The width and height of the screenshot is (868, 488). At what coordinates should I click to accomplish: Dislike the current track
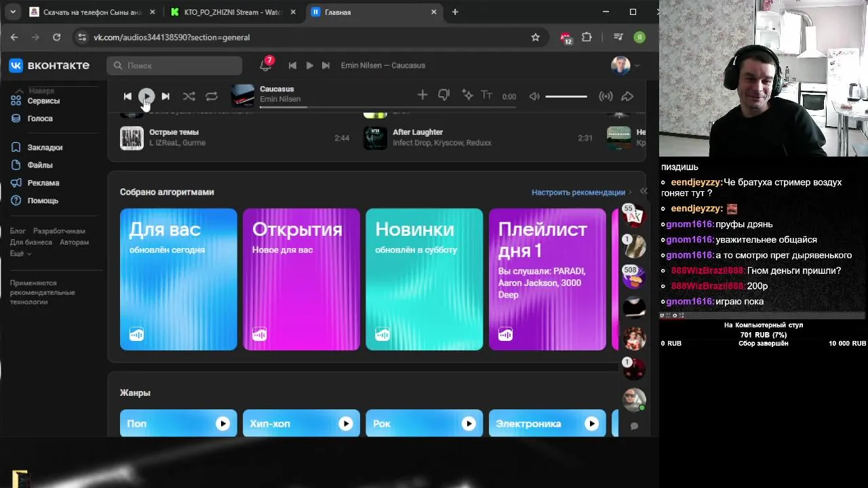click(444, 96)
